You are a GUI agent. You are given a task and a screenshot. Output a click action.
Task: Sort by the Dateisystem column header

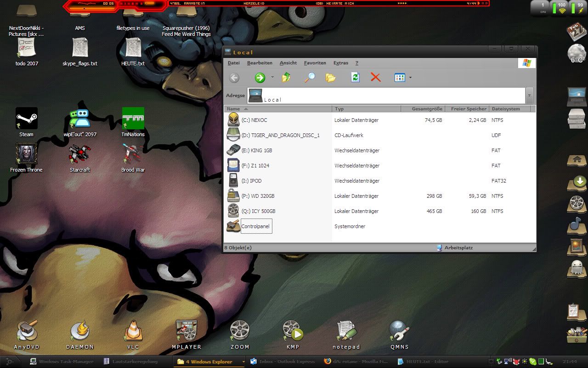510,109
